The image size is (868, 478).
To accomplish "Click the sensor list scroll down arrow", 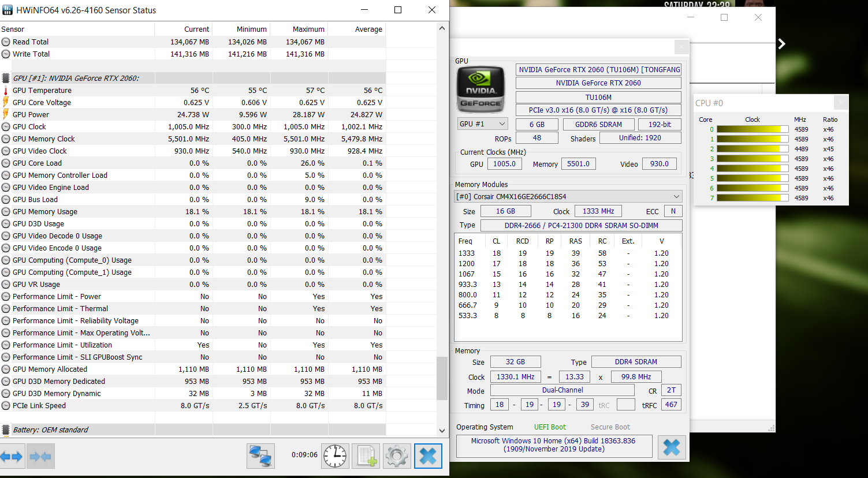I will click(x=442, y=431).
